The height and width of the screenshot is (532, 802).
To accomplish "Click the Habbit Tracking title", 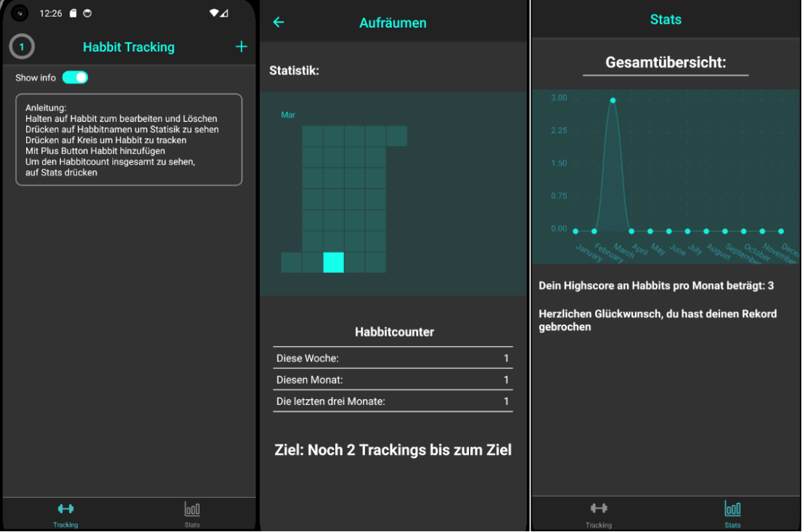I will (128, 47).
